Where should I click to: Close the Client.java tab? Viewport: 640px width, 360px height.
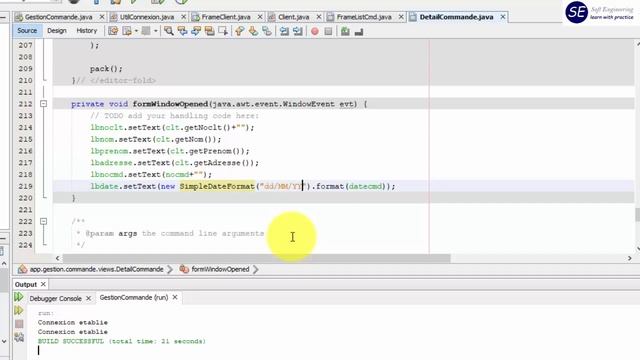319,17
